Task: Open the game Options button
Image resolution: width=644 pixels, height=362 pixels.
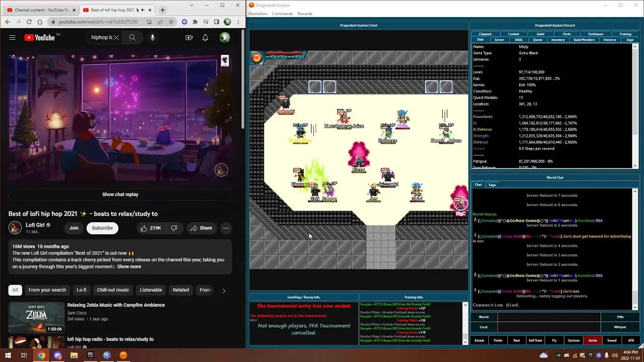Action: pos(574,340)
